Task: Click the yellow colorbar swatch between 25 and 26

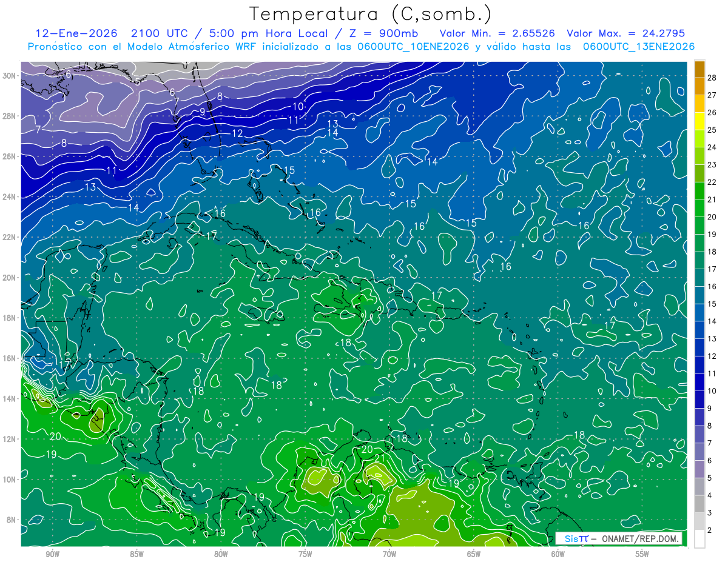Action: click(699, 121)
